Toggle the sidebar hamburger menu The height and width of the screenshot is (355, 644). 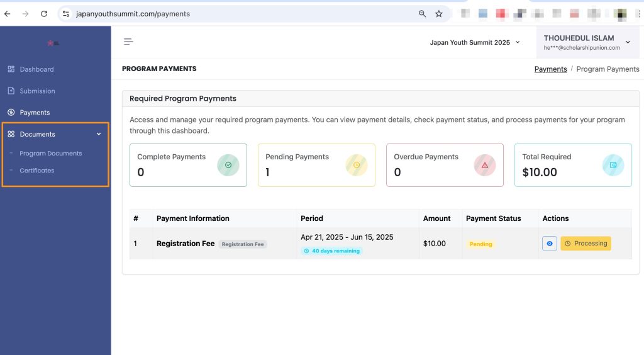click(x=128, y=42)
